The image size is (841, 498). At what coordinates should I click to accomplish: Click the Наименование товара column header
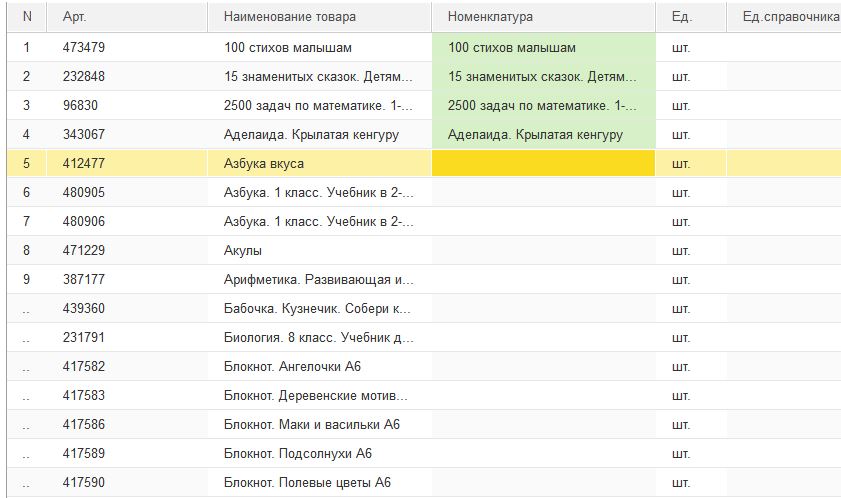[x=320, y=17]
